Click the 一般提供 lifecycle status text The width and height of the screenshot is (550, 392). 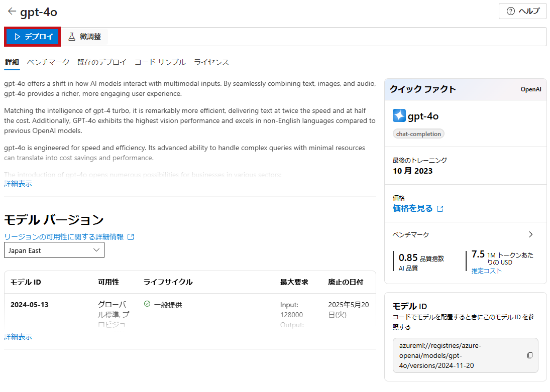pyautogui.click(x=168, y=305)
